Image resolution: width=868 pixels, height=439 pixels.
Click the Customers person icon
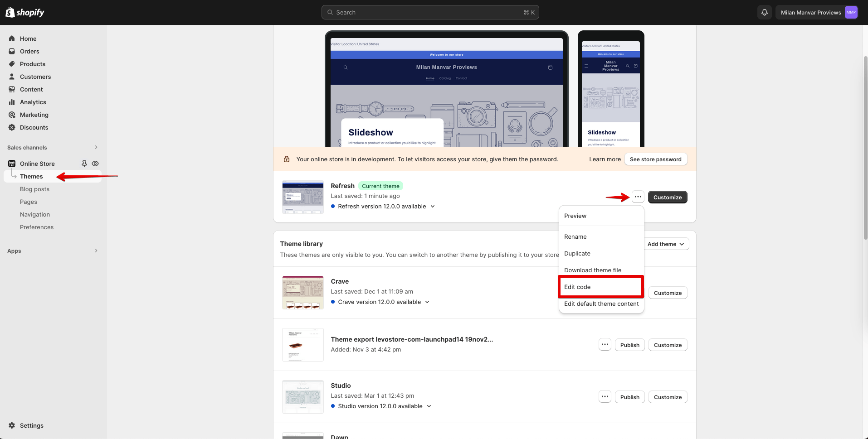point(12,77)
